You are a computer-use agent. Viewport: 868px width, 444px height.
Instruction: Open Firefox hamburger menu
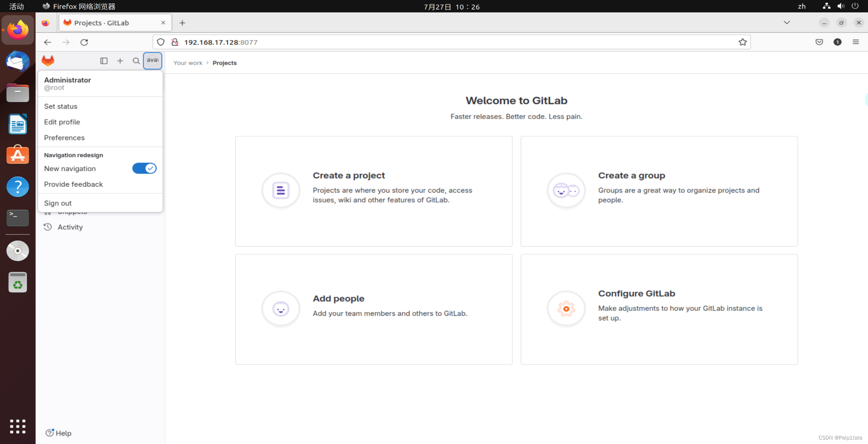(x=856, y=42)
